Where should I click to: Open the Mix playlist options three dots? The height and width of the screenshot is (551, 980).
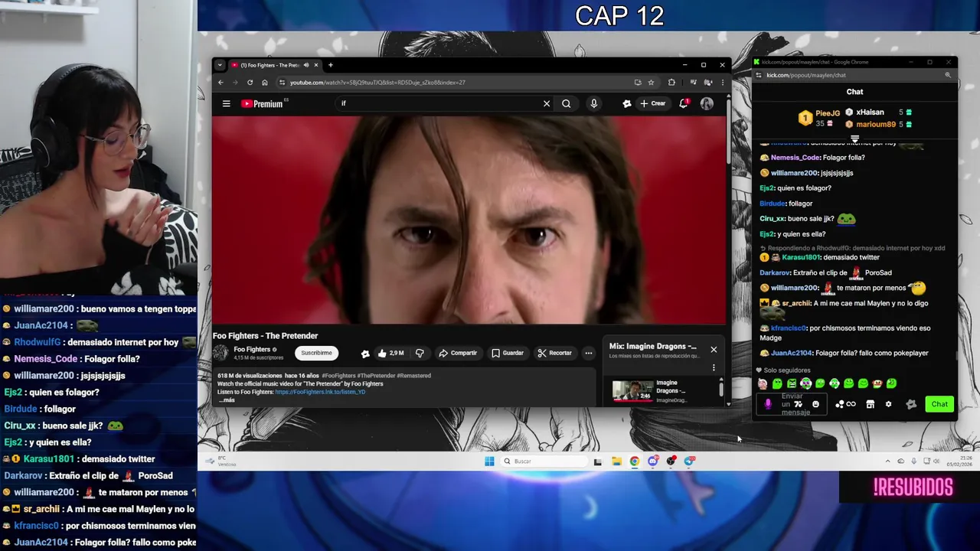click(x=714, y=367)
